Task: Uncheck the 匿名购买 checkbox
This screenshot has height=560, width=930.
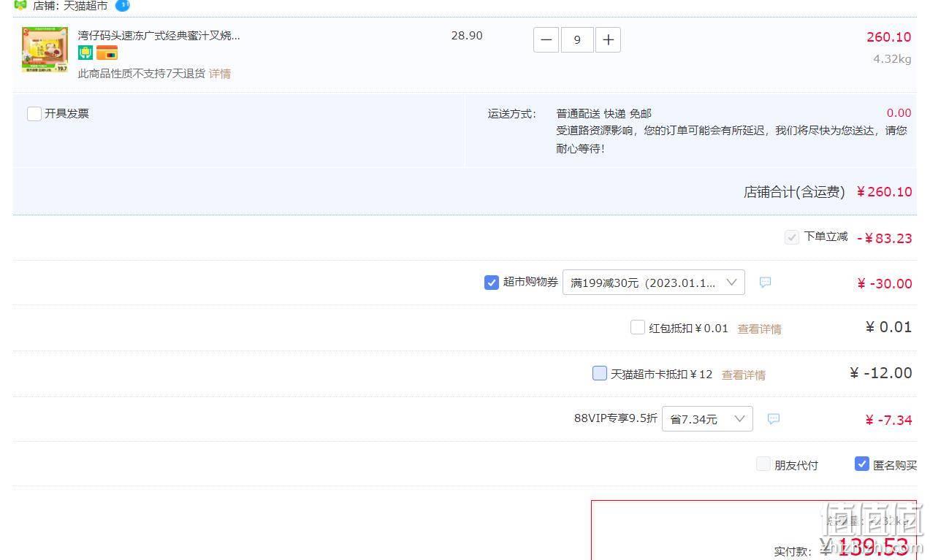Action: (862, 464)
